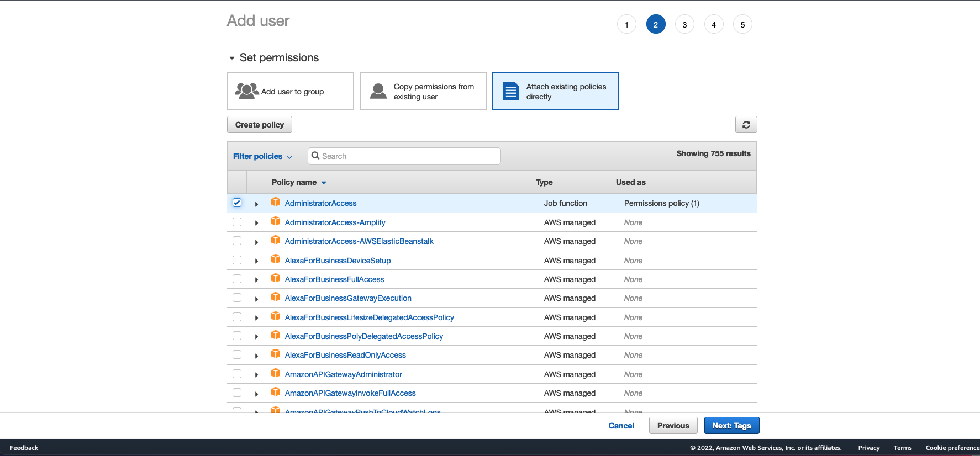Expand the AmazonAPIGatewayInvokeFullAccess row details
Image resolution: width=980 pixels, height=456 pixels.
point(256,394)
